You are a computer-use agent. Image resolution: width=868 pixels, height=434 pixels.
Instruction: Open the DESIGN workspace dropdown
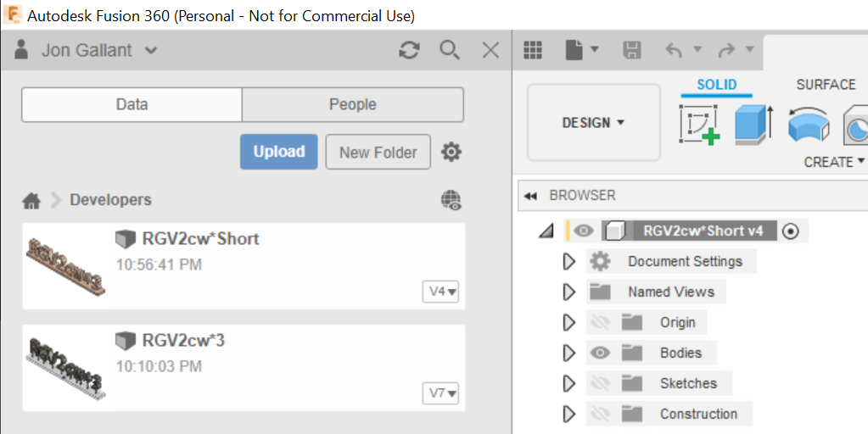(x=593, y=123)
